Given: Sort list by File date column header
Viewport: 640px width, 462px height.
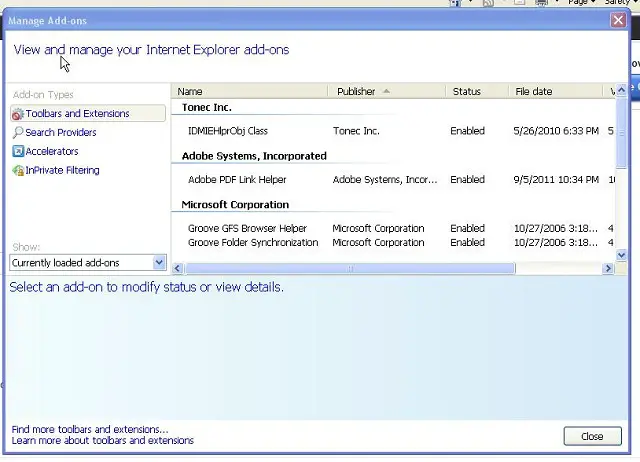Looking at the screenshot, I should [555, 91].
